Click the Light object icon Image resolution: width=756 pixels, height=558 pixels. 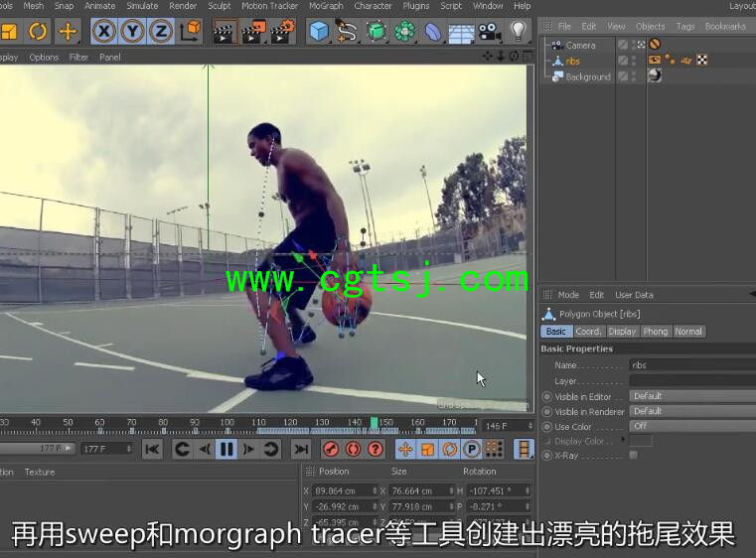point(518,32)
